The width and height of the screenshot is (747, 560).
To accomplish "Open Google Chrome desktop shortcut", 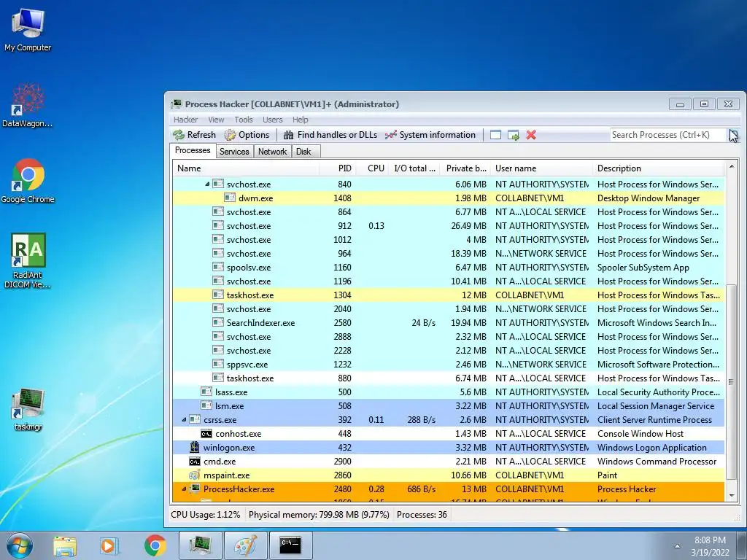I will pyautogui.click(x=28, y=181).
